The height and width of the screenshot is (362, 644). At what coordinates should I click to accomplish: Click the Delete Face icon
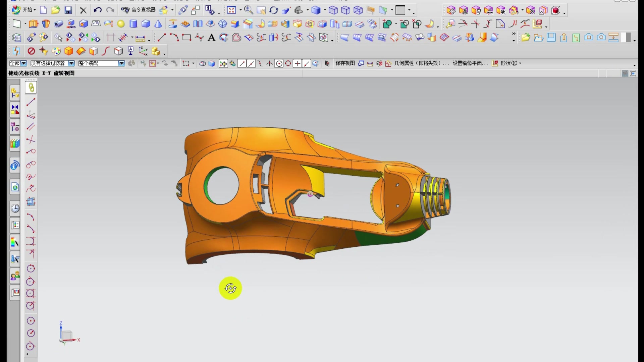(530, 10)
